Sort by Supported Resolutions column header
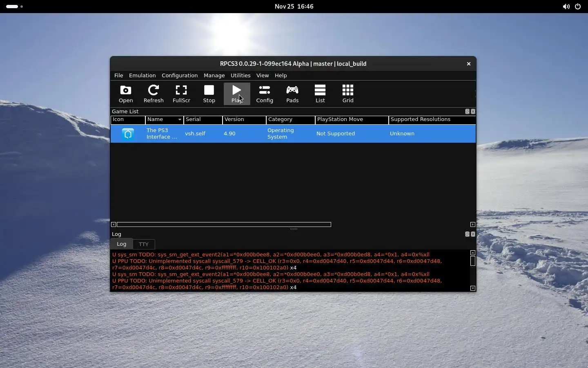The image size is (588, 368). click(432, 119)
